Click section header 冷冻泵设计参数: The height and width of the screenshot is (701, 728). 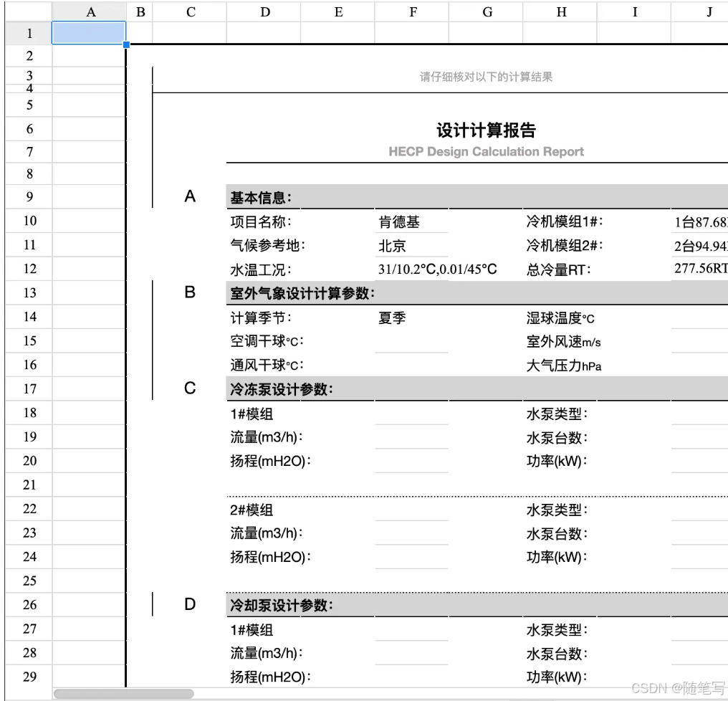point(282,389)
